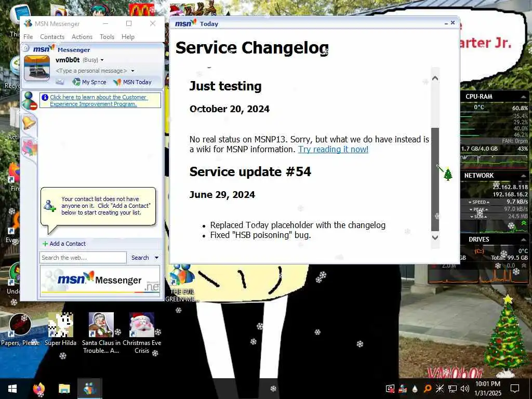
Task: Click the add-contact icon in the tip bubble
Action: tap(49, 206)
